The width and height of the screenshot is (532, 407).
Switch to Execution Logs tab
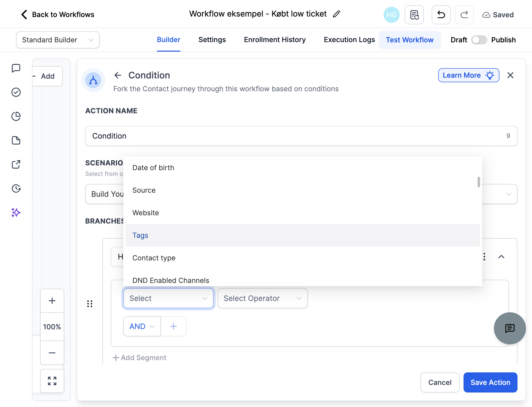(349, 40)
